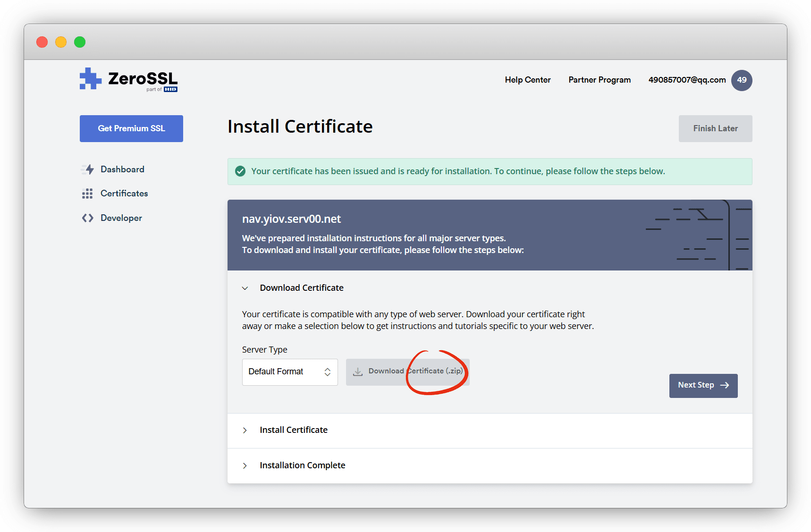
Task: Click the green checkmark success icon
Action: (240, 171)
